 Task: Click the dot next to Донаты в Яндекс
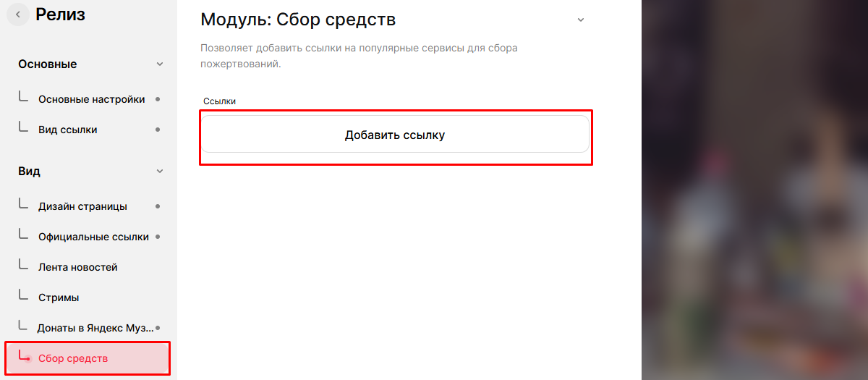pyautogui.click(x=158, y=328)
